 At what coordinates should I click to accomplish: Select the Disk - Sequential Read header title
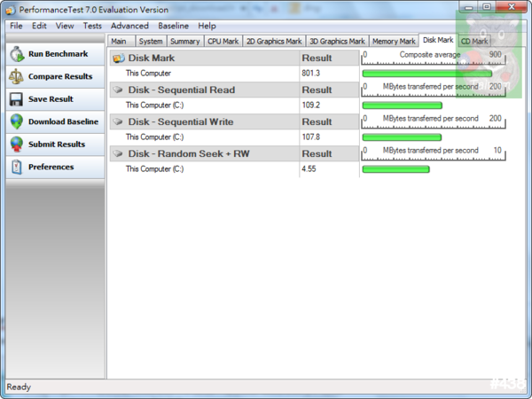point(182,90)
